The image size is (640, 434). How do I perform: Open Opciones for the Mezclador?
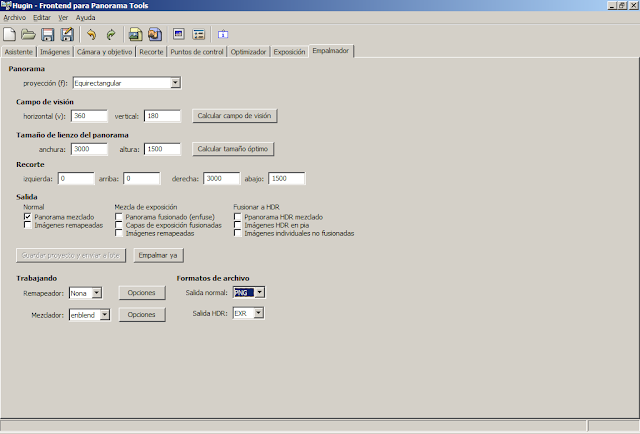142,315
